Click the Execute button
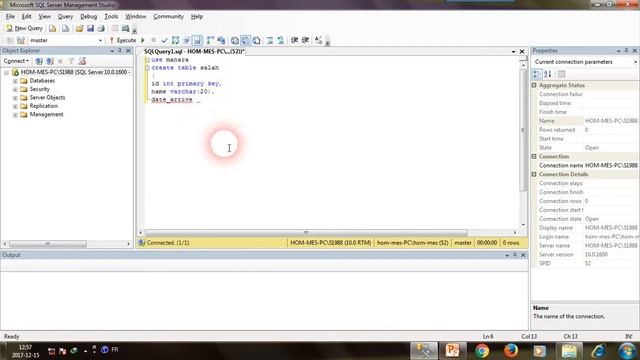This screenshot has width=640, height=360. (123, 40)
